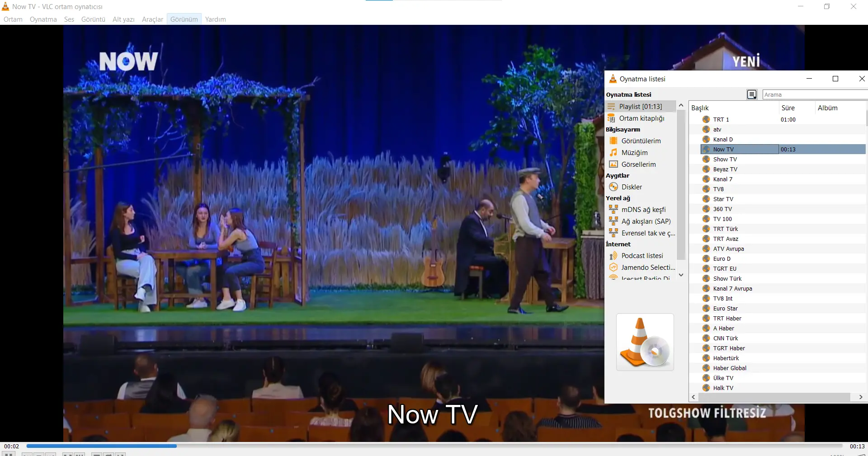Click playlist horizontal scroll left arrow

(x=693, y=397)
